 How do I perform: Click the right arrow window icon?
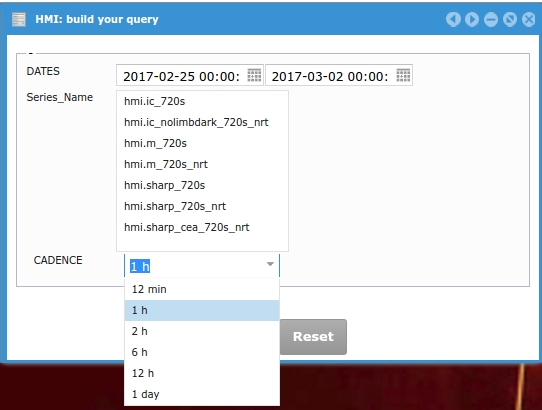pyautogui.click(x=472, y=19)
